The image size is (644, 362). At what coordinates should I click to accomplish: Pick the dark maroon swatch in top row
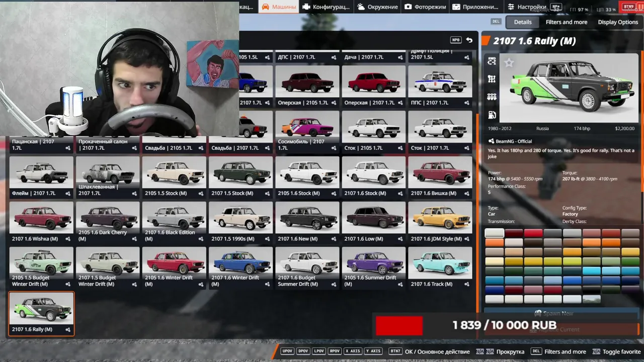[514, 233]
